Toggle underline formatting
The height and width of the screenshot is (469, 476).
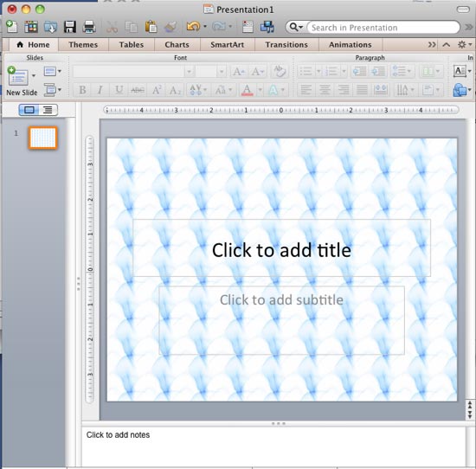click(119, 90)
